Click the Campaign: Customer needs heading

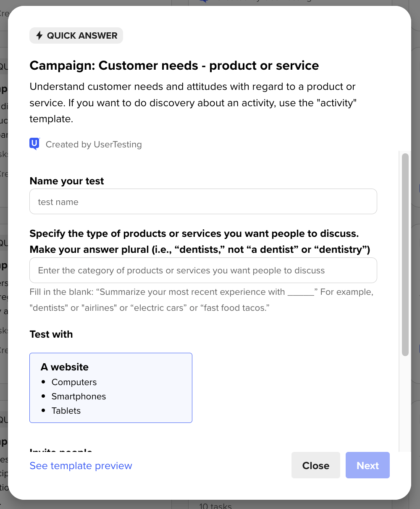point(174,66)
